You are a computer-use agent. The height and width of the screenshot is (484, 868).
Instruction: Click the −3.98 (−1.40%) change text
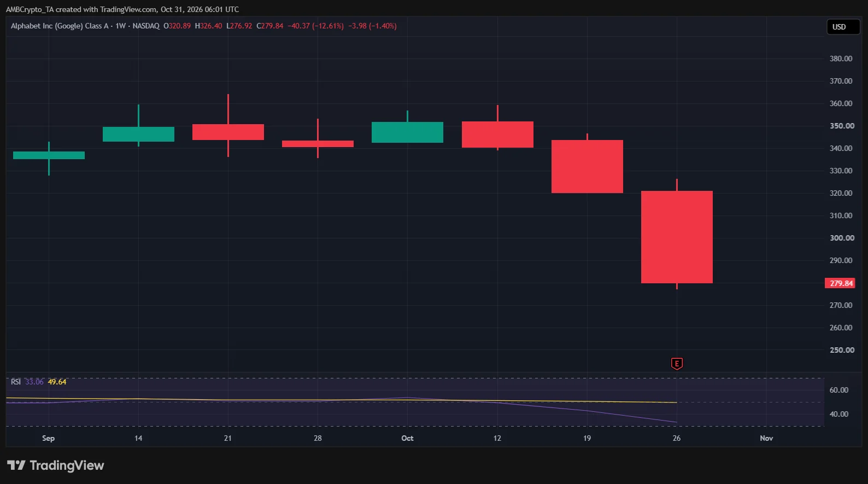point(372,26)
